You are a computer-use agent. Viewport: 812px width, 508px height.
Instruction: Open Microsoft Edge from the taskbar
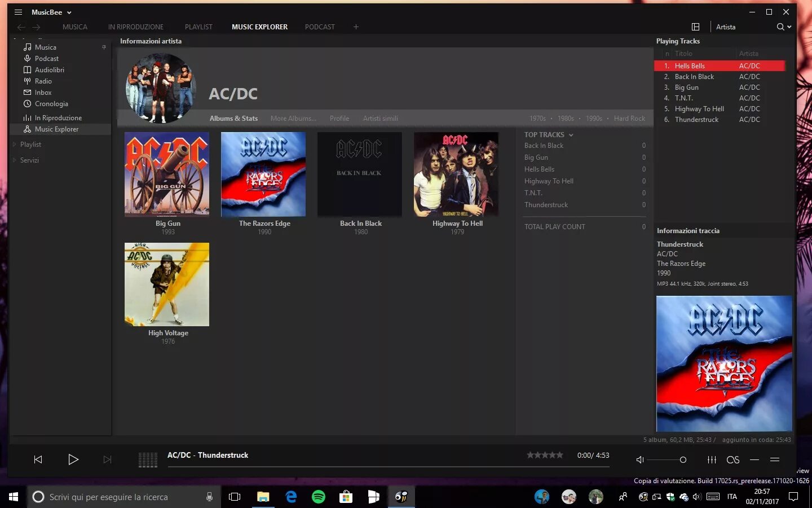[x=291, y=497]
